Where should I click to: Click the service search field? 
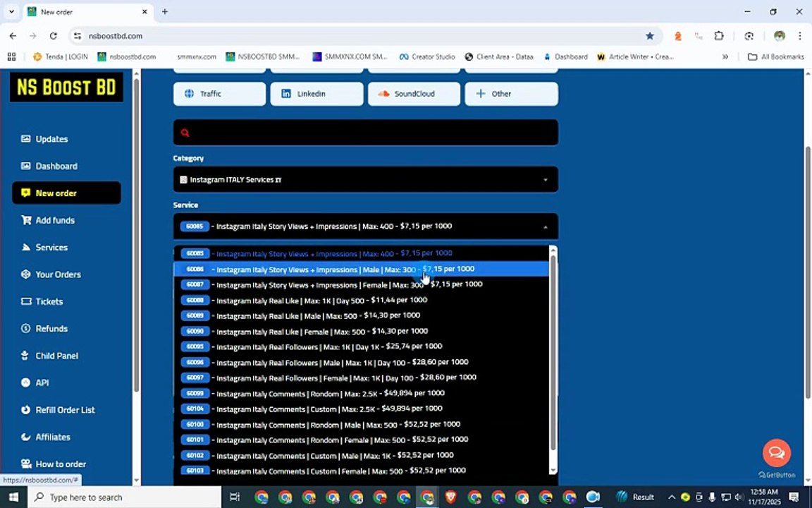366,133
